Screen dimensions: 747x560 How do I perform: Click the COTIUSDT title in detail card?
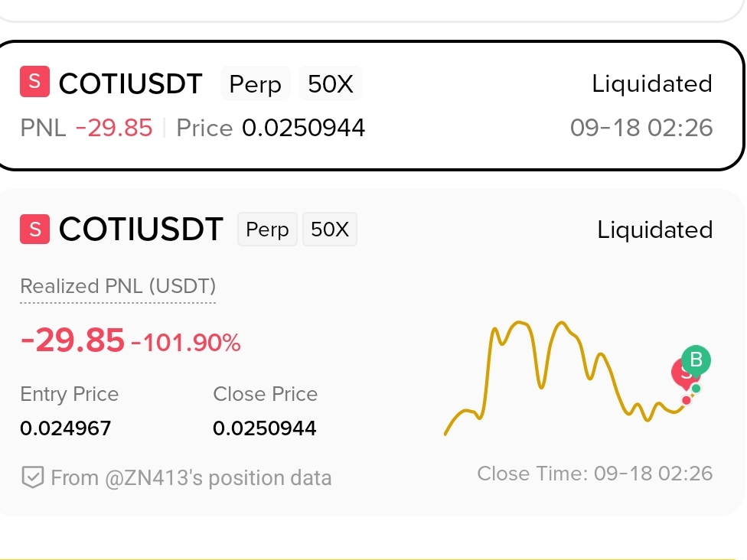[x=141, y=229]
